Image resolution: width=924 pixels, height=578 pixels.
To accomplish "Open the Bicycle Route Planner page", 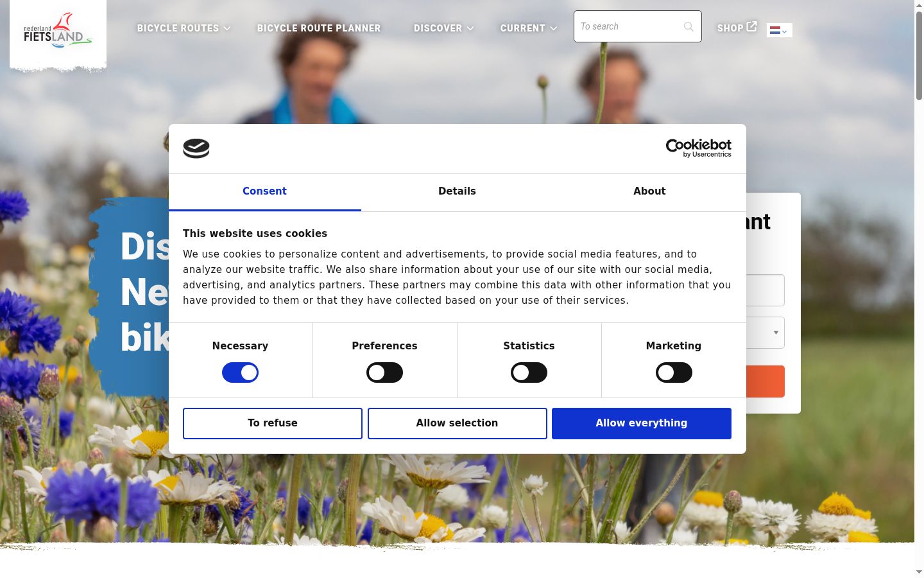I will pos(319,28).
